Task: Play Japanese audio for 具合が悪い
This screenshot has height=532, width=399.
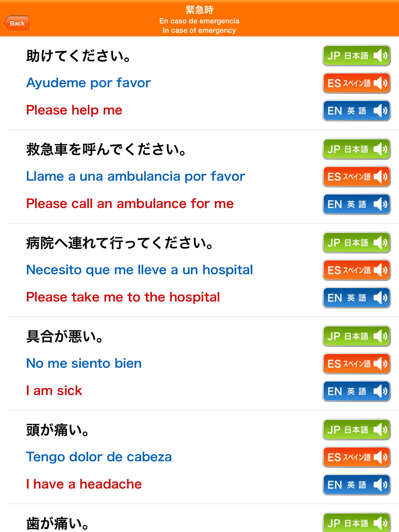Action: click(356, 336)
